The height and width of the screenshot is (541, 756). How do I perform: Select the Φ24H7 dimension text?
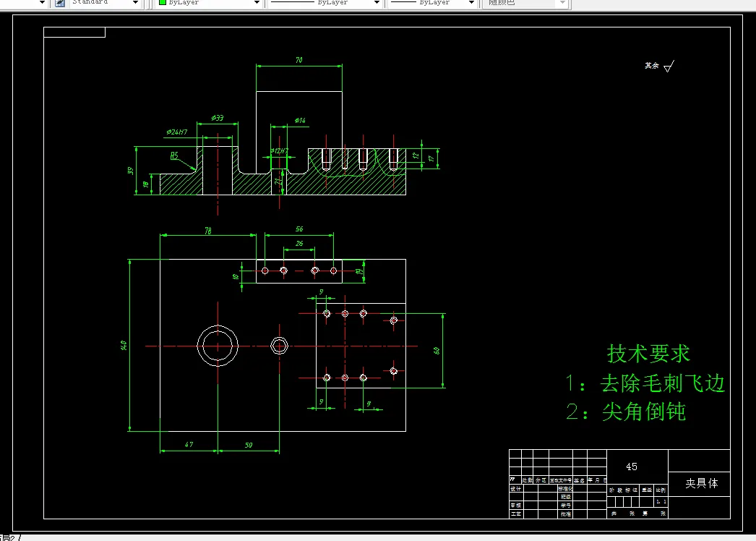point(177,132)
